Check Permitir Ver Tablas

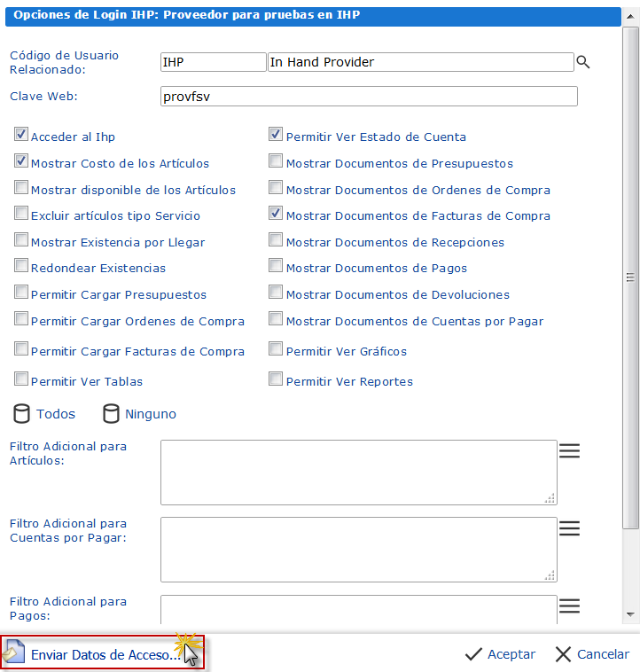coord(21,379)
